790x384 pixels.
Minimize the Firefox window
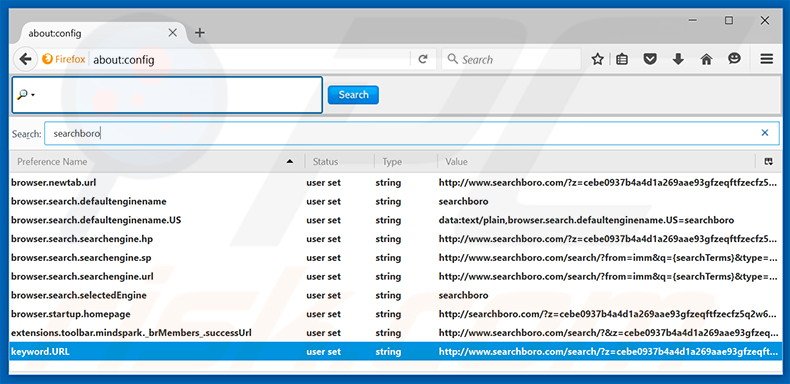(x=693, y=21)
